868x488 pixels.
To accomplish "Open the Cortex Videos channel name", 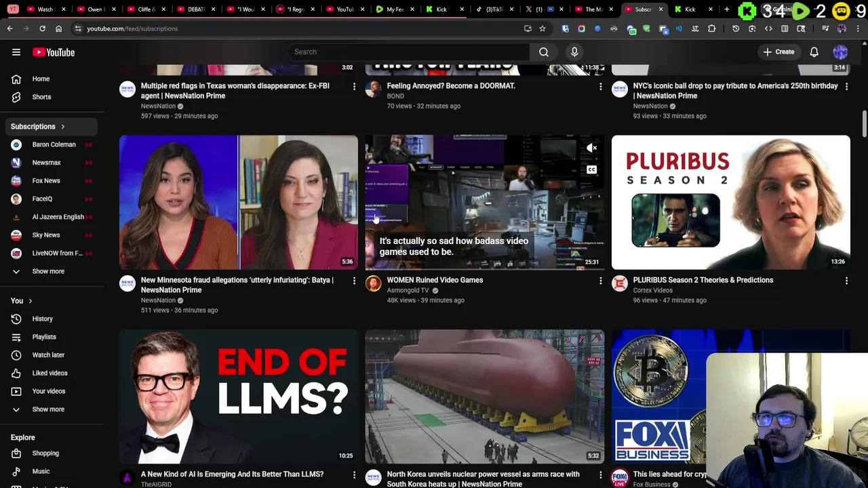I will 652,290.
